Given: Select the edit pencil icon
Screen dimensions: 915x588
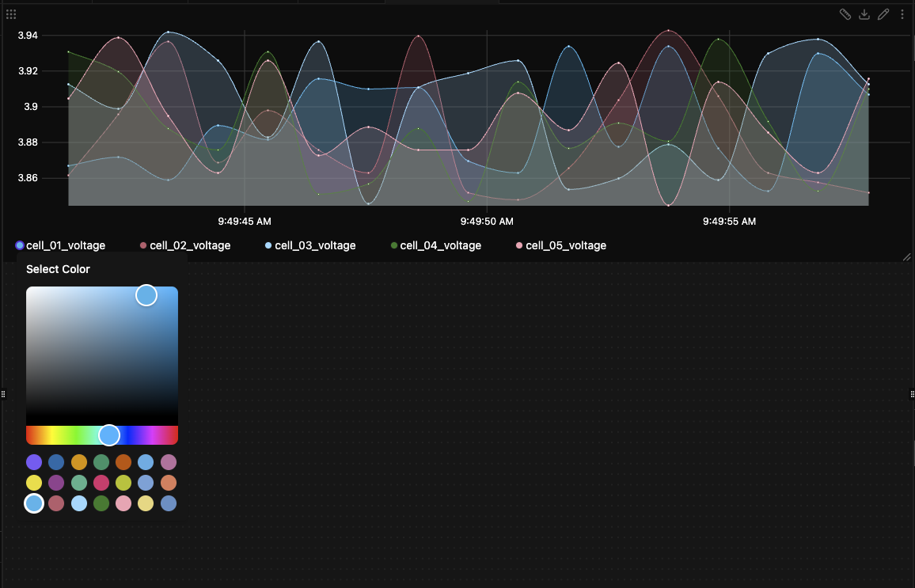Looking at the screenshot, I should [x=883, y=14].
